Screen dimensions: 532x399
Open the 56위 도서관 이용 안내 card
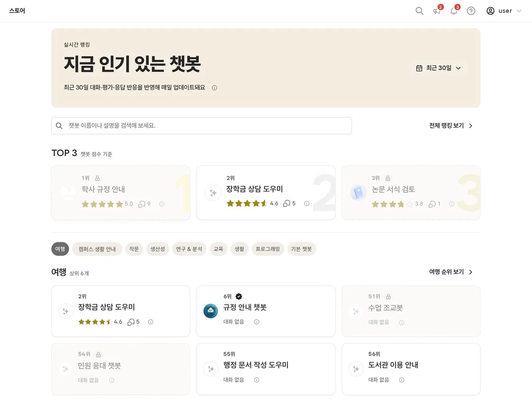(x=411, y=369)
